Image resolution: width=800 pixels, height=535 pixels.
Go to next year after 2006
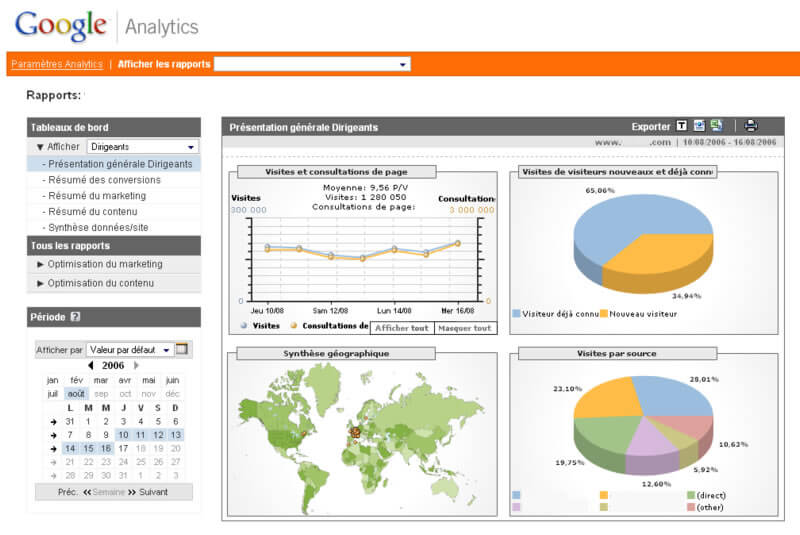[136, 365]
